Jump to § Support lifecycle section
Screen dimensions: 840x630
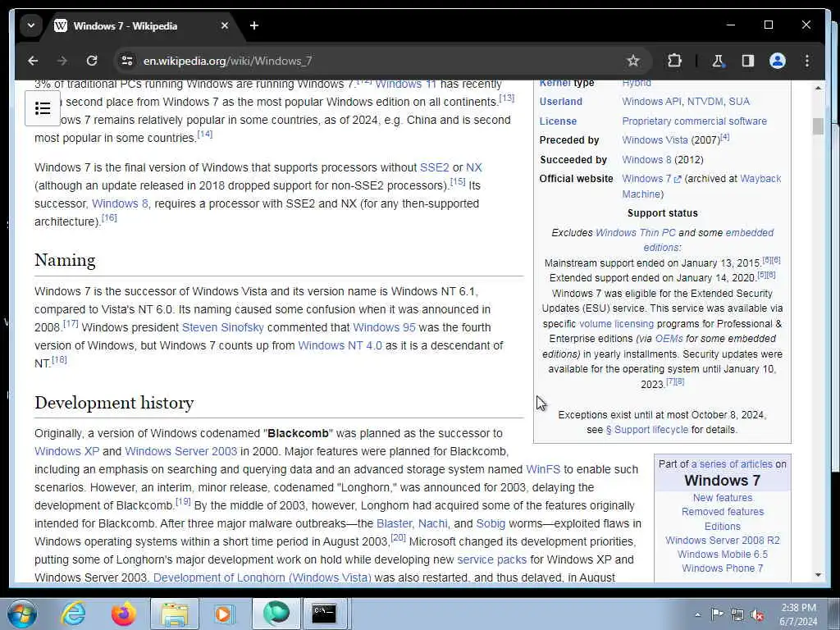click(646, 430)
